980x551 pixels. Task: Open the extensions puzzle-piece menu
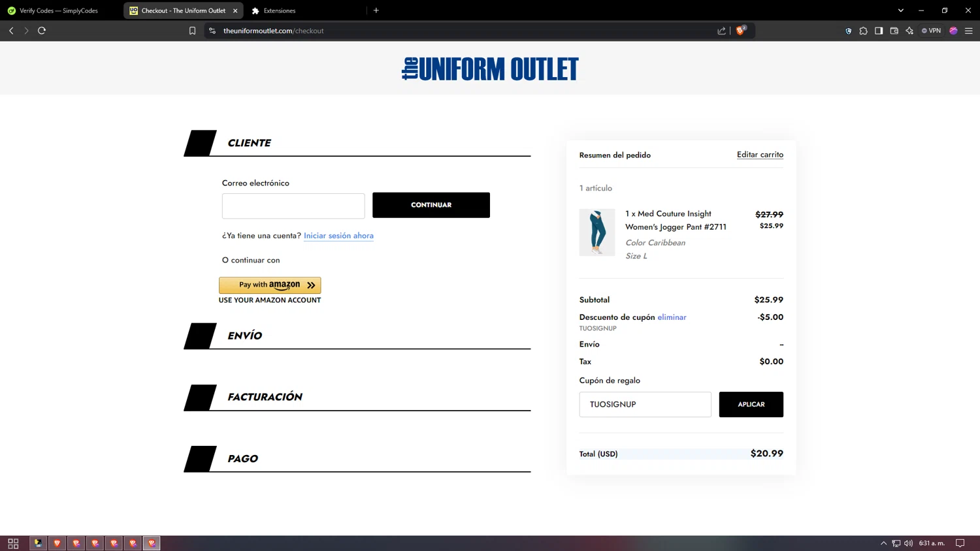[x=863, y=31]
